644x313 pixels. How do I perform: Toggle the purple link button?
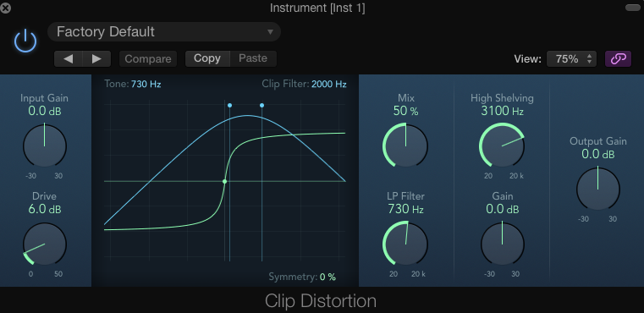coord(618,59)
